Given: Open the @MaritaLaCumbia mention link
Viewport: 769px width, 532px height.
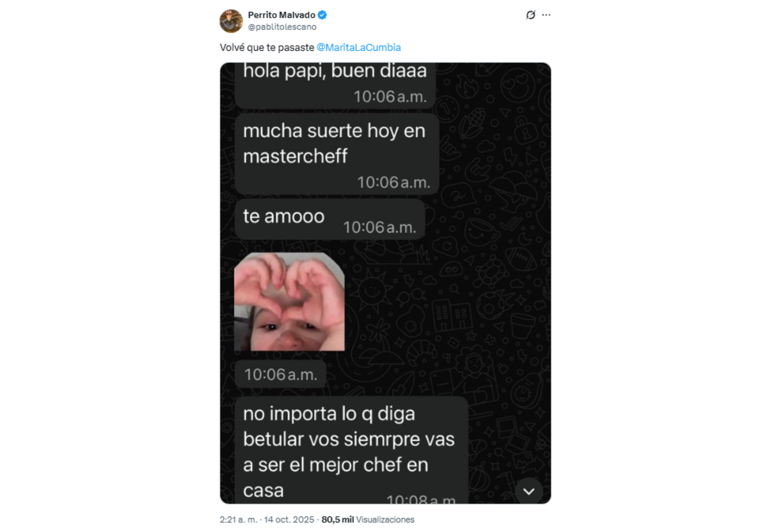Looking at the screenshot, I should tap(358, 47).
